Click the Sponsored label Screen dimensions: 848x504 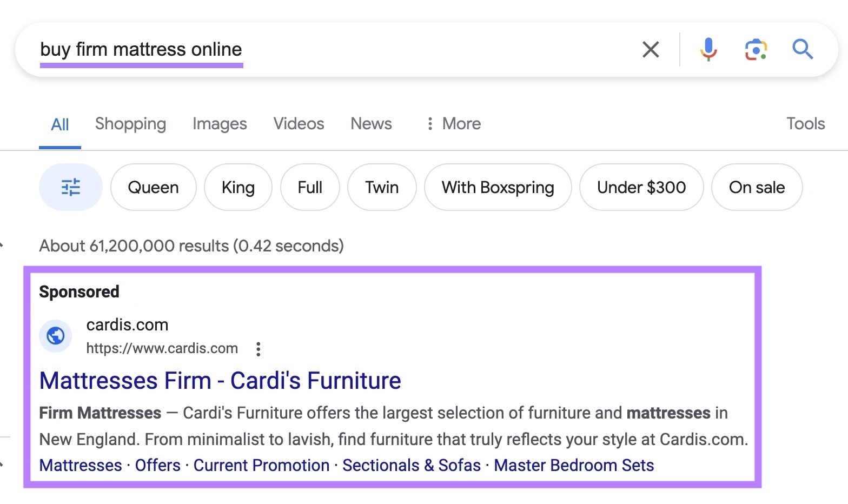pyautogui.click(x=79, y=292)
